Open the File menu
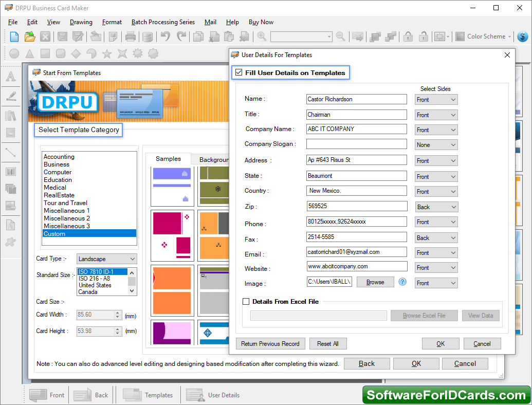Screen dimensions: 532x405 pyautogui.click(x=13, y=22)
